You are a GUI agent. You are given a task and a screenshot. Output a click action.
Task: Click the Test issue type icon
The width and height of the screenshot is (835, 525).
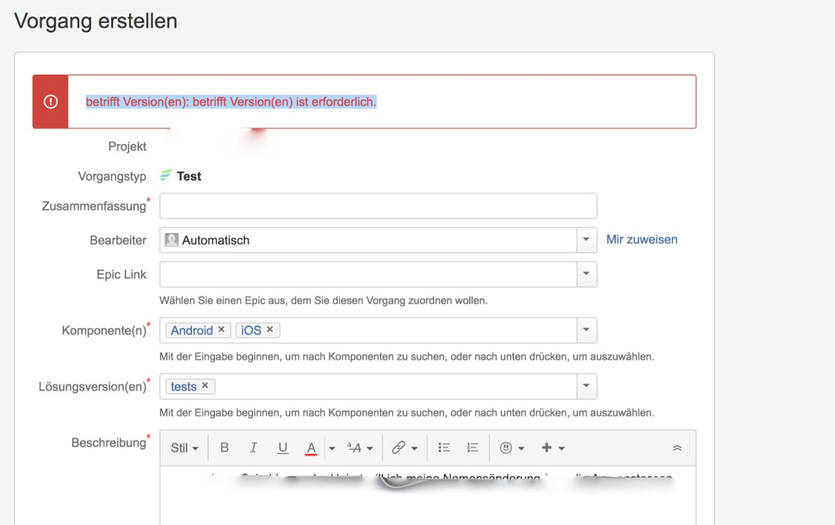[x=166, y=175]
